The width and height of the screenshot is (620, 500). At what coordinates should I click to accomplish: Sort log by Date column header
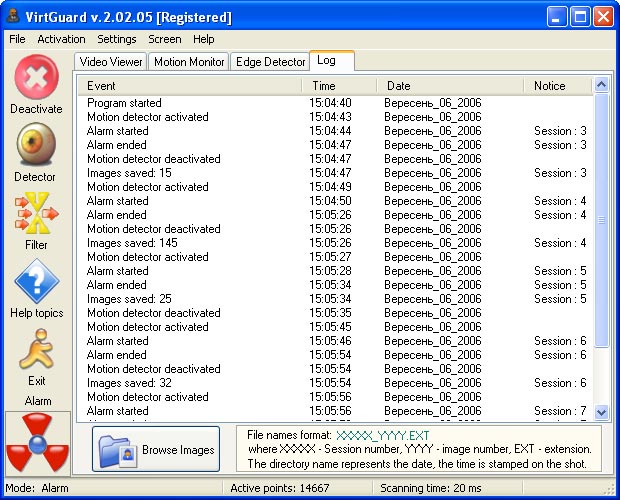click(450, 86)
